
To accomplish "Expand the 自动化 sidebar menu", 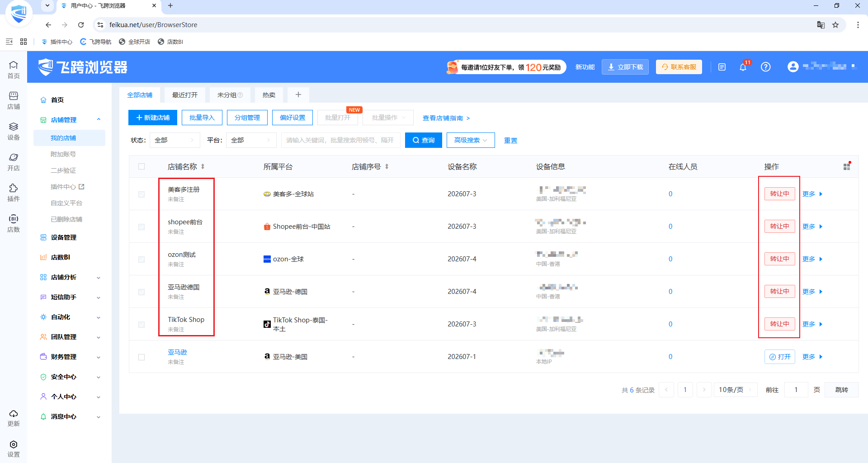I will [70, 317].
